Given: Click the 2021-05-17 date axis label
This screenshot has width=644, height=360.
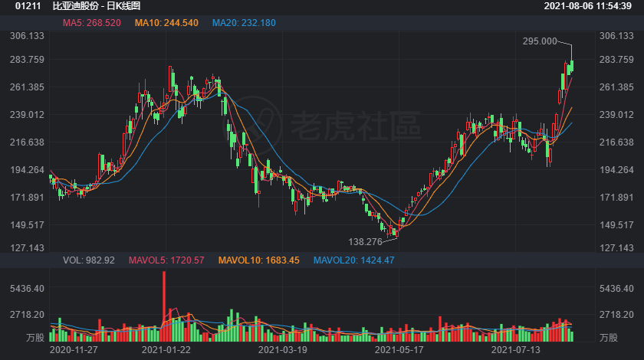Looking at the screenshot, I should pyautogui.click(x=399, y=350).
